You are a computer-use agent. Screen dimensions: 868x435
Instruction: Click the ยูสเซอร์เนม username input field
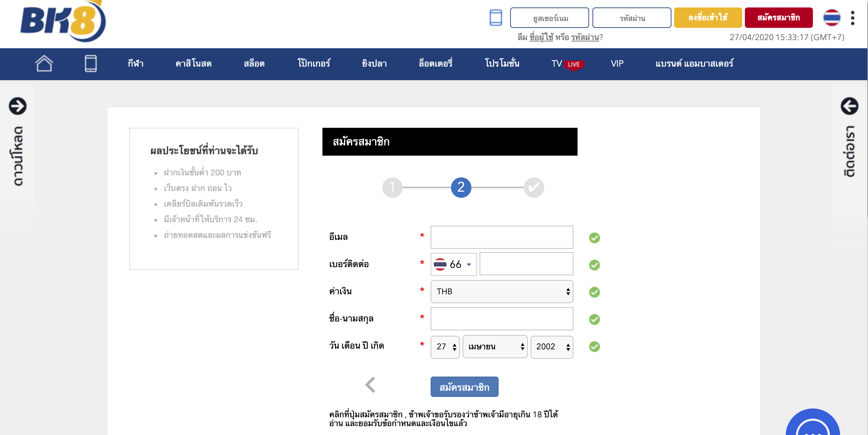(549, 18)
